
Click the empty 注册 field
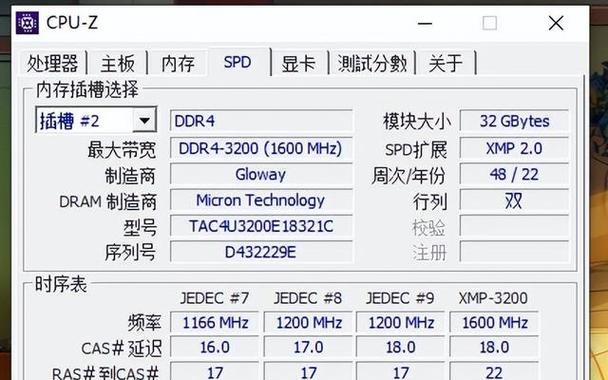coord(514,252)
